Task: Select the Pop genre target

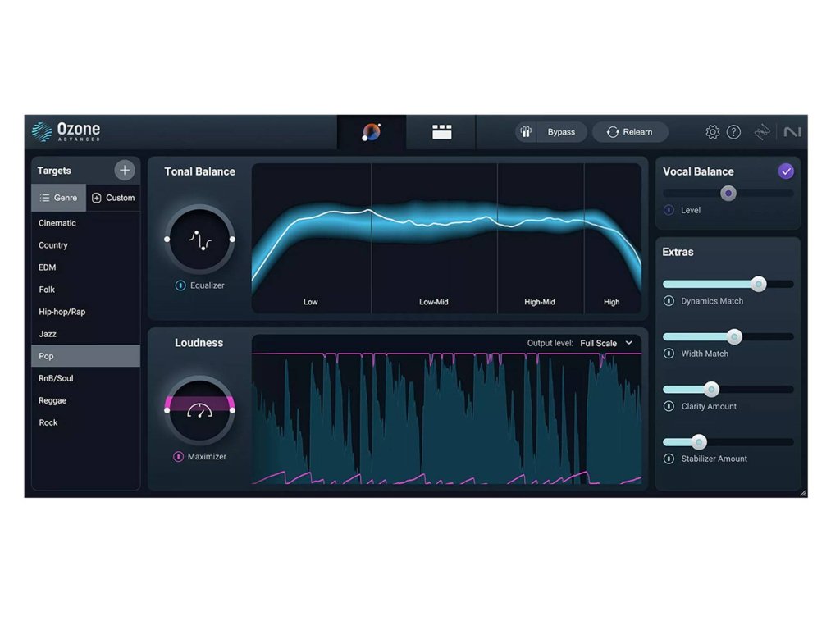Action: [85, 356]
